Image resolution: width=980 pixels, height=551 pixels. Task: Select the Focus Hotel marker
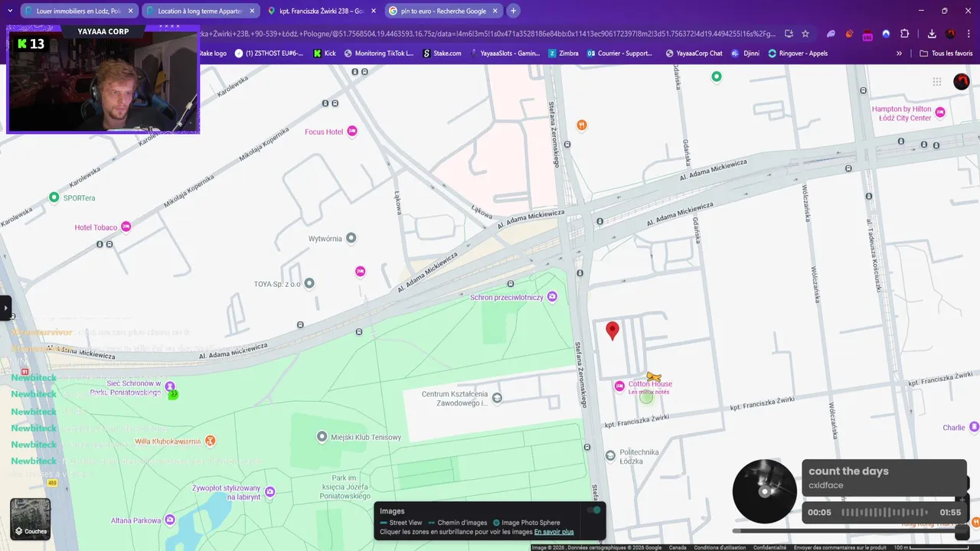pos(352,132)
